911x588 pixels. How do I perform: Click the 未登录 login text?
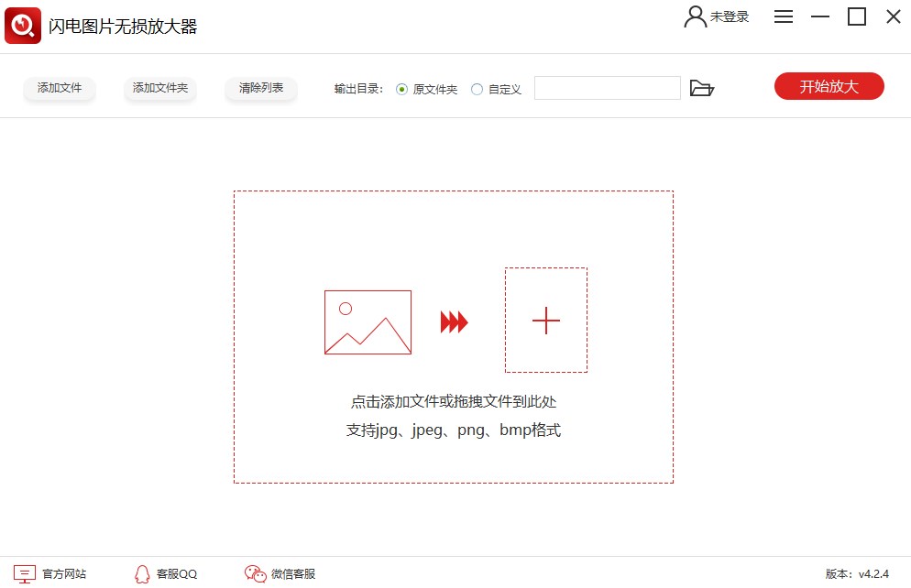click(x=729, y=16)
